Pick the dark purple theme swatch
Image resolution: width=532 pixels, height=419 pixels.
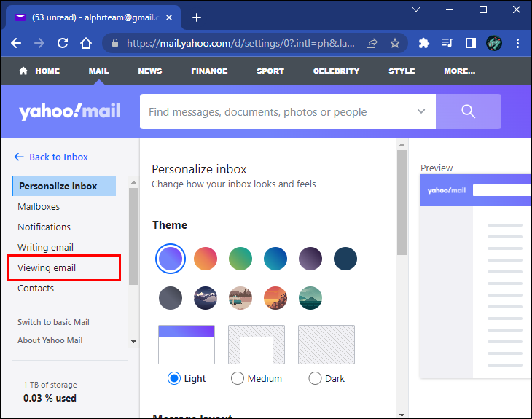click(x=310, y=259)
